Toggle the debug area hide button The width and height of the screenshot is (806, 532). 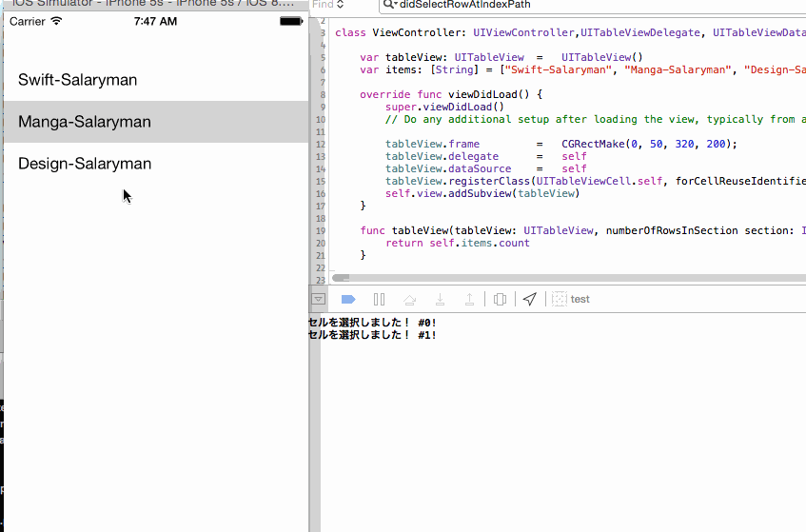click(318, 299)
